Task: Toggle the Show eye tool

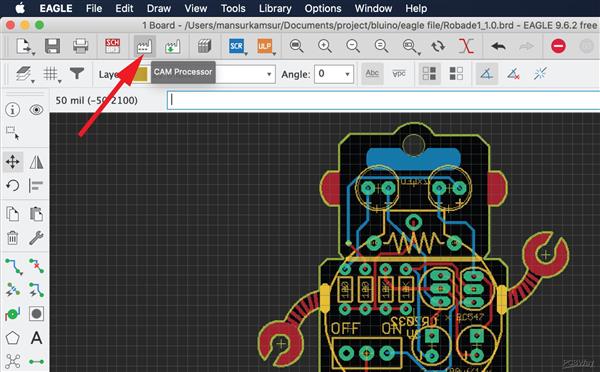Action: (36, 110)
